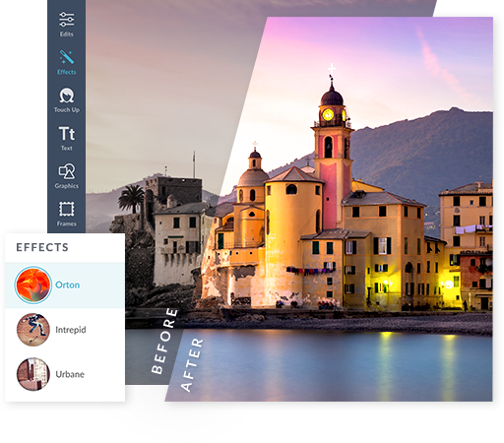Choose the Intrepid effect thumbnail
The image size is (504, 443).
(33, 330)
